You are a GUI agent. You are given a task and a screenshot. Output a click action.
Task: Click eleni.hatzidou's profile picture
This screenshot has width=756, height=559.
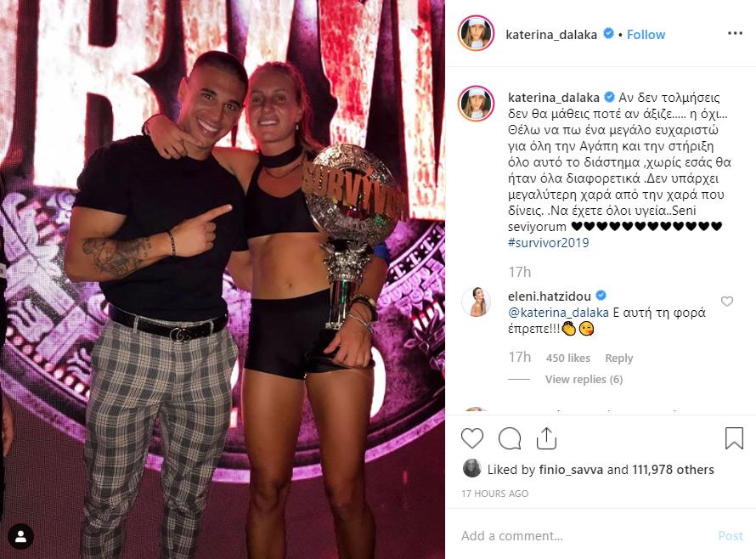[x=476, y=302]
